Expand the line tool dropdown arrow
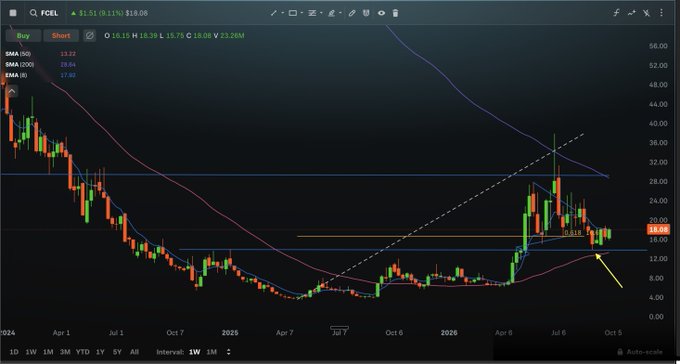680x364 pixels. 282,13
